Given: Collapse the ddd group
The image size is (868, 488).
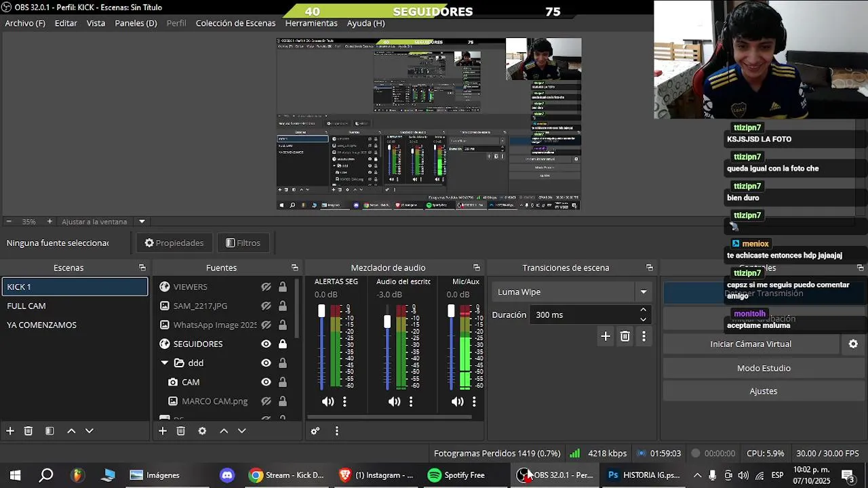Looking at the screenshot, I should pyautogui.click(x=164, y=363).
